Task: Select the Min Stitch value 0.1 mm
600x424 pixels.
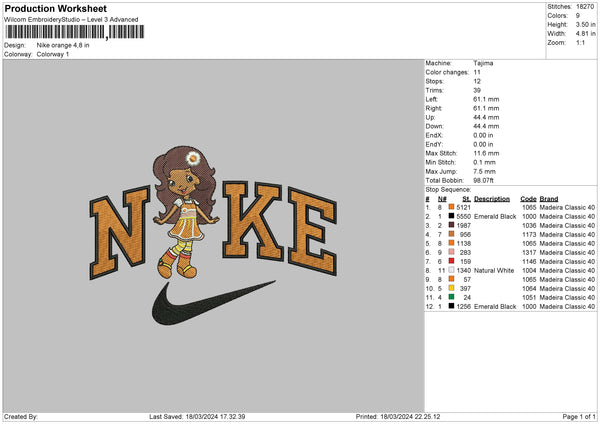Action: pos(484,163)
